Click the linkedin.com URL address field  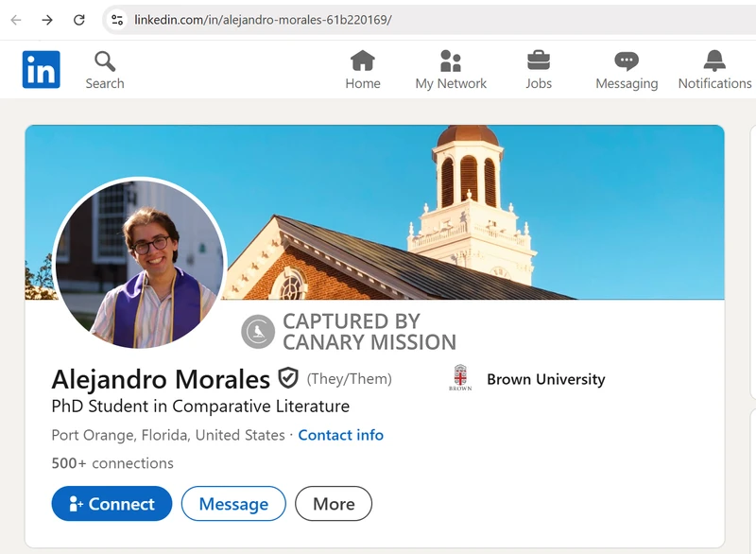click(x=429, y=20)
